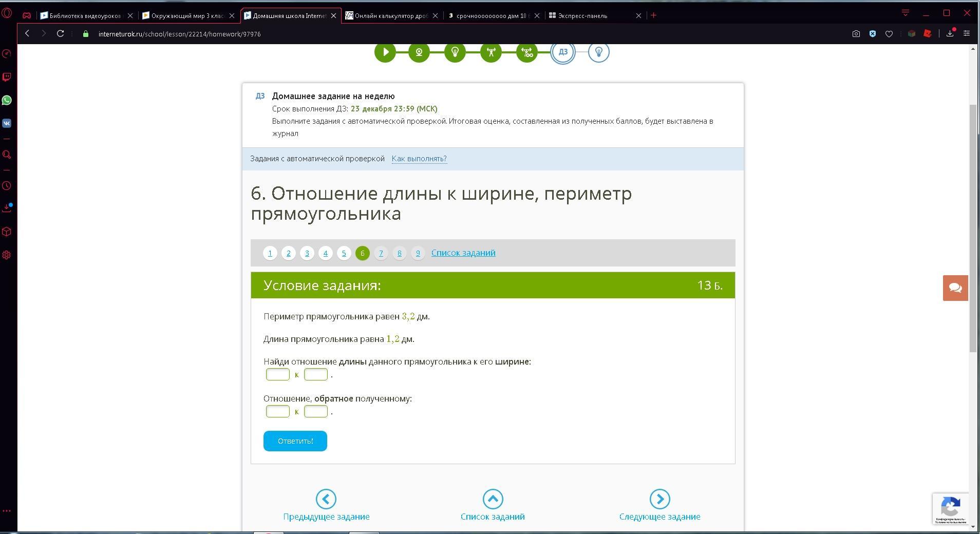This screenshot has width=980, height=534.
Task: Go to Следующее задание
Action: tap(659, 506)
